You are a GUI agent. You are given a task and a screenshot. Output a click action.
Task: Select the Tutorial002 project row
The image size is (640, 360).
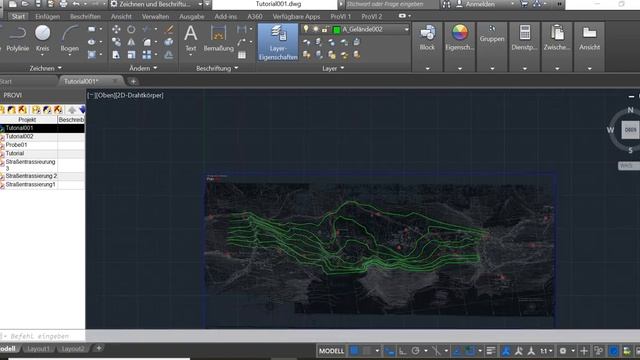click(x=42, y=136)
